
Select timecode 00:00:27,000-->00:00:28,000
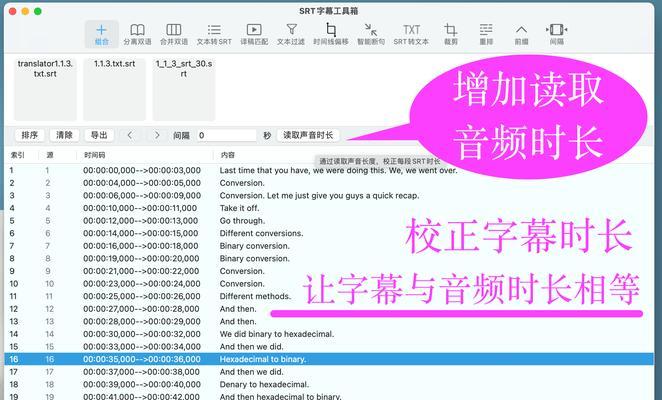coord(141,309)
